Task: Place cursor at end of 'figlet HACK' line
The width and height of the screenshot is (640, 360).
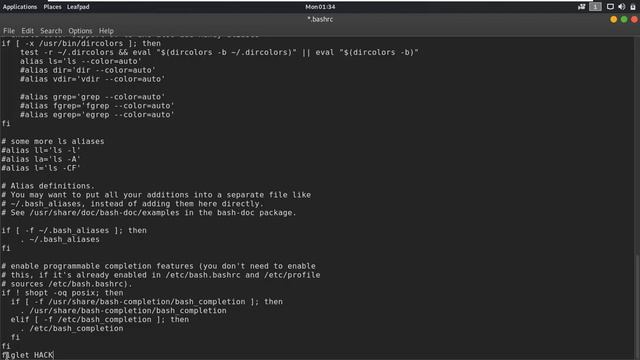Action: (53, 355)
